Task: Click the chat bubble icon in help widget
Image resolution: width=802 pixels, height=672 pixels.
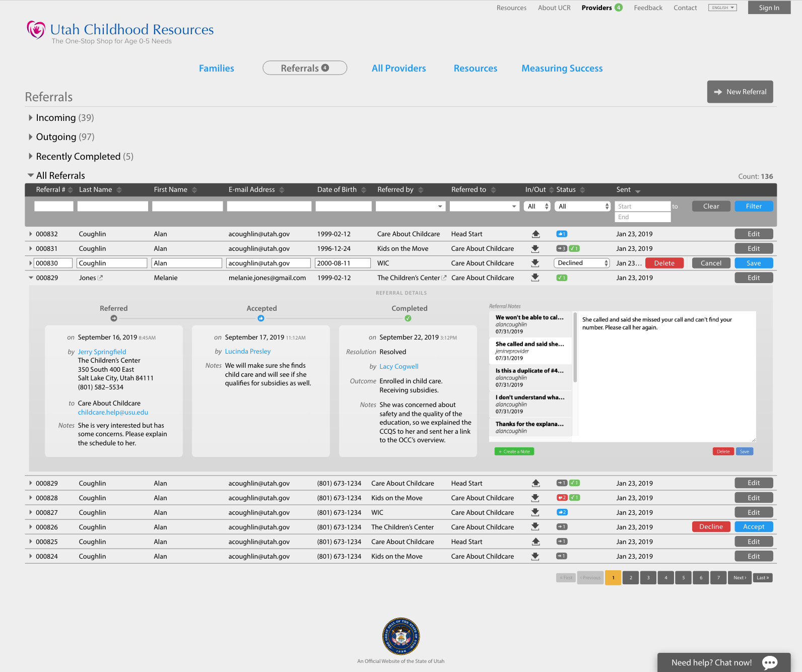Action: click(770, 662)
